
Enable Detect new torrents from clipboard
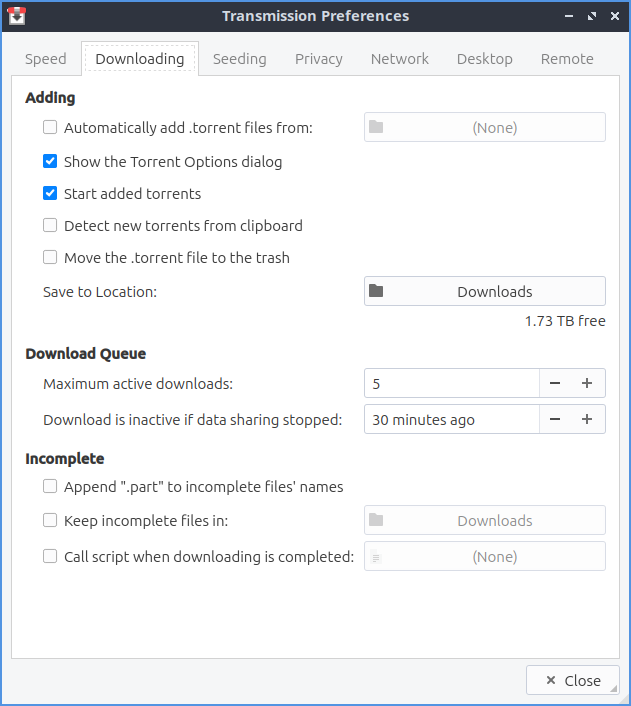(x=50, y=226)
